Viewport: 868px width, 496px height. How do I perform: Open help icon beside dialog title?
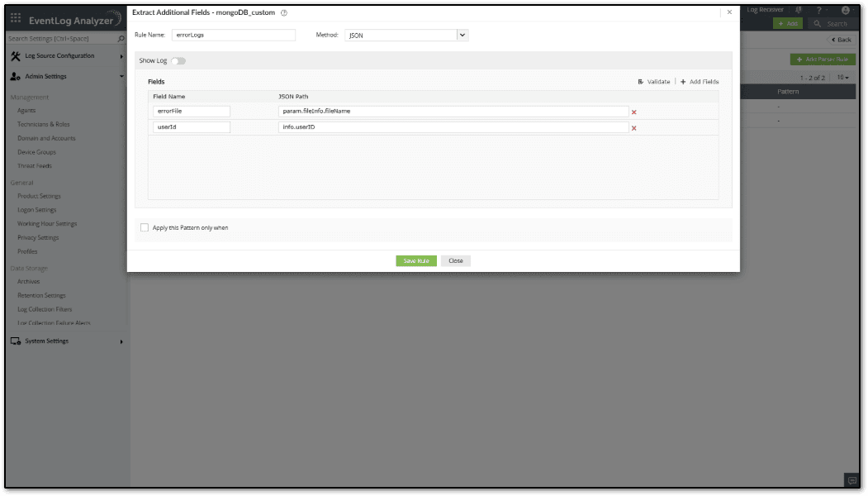point(284,12)
